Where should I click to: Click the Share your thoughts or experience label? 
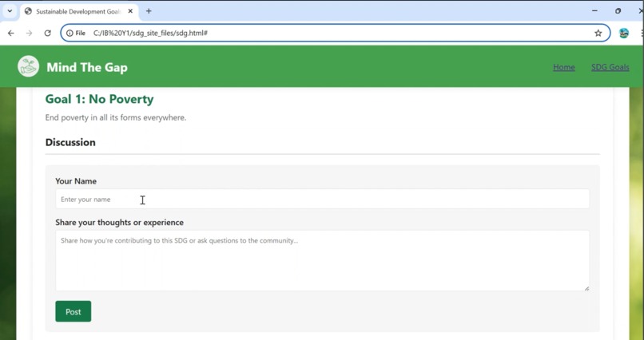[120, 223]
